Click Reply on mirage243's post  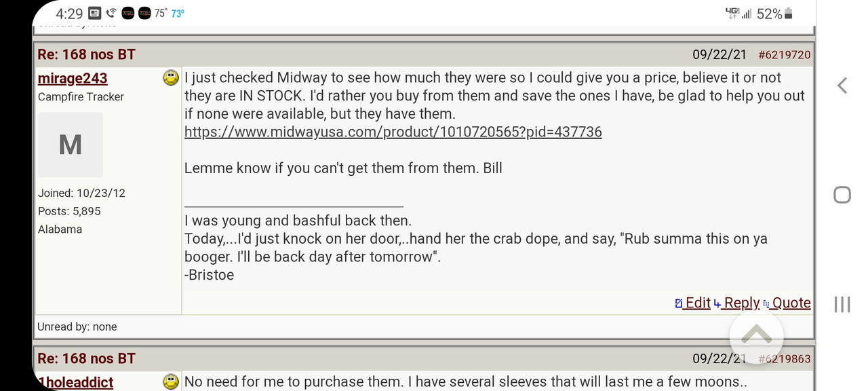736,303
